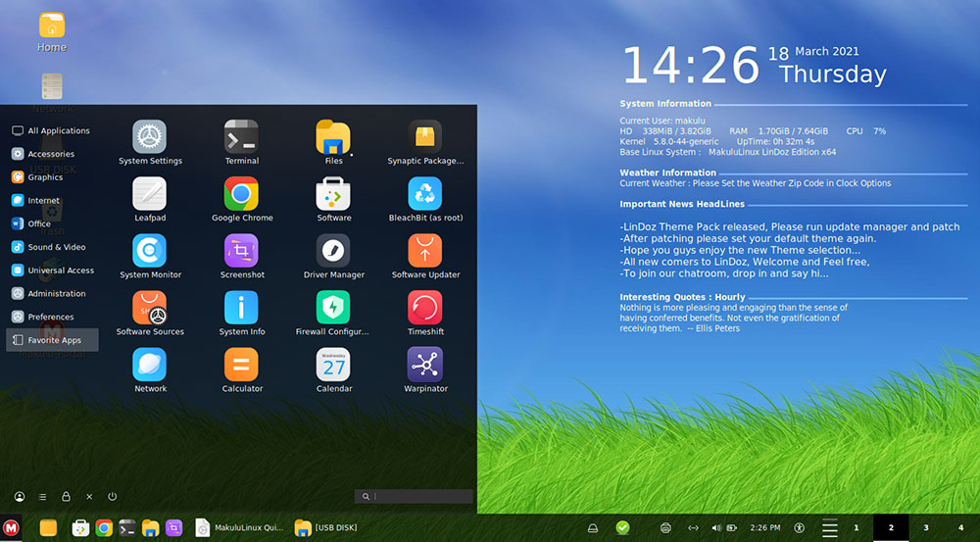Click the power shutdown icon
Viewport: 980px width, 542px height.
click(x=113, y=496)
